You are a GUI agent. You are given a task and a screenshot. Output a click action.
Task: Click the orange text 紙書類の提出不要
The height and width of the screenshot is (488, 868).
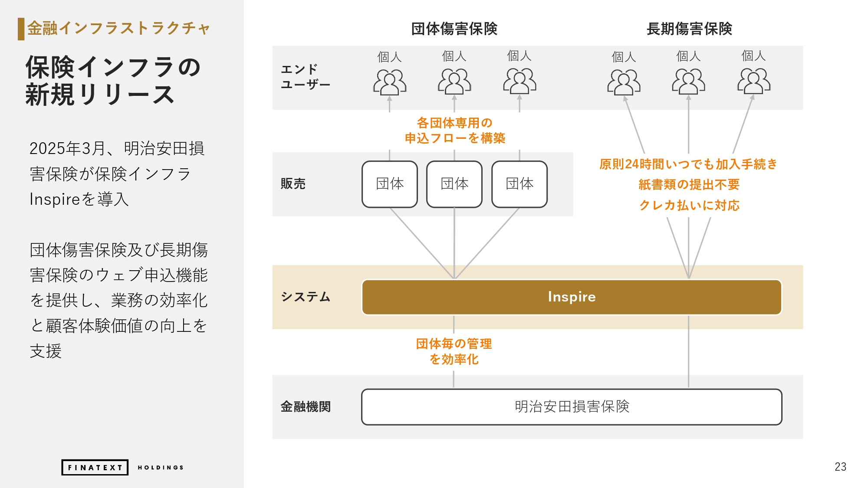[689, 185]
